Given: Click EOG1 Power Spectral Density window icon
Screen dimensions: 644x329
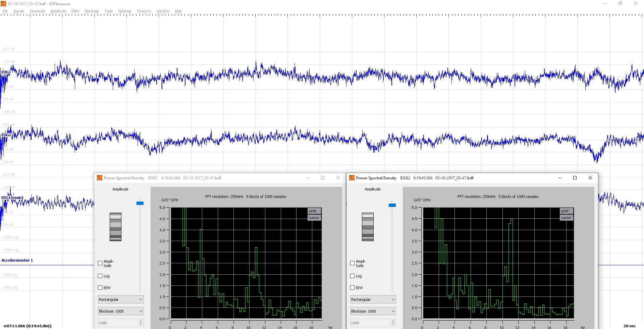Looking at the screenshot, I should pos(100,178).
